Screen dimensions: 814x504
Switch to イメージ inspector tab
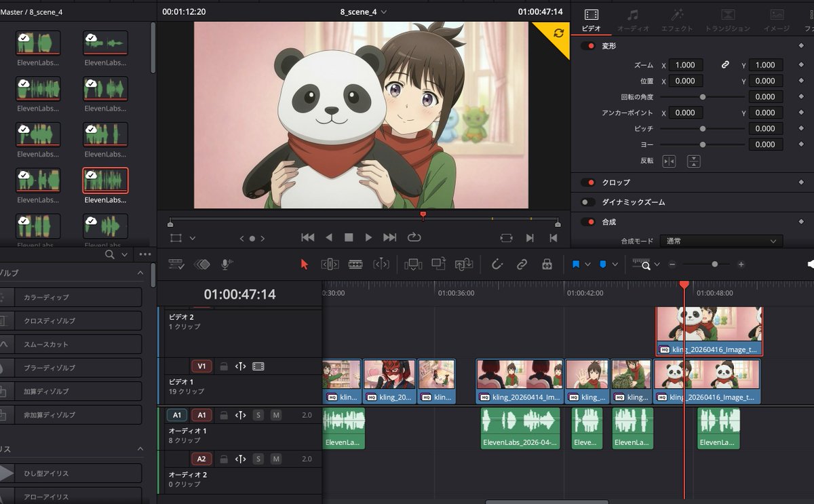coord(777,20)
